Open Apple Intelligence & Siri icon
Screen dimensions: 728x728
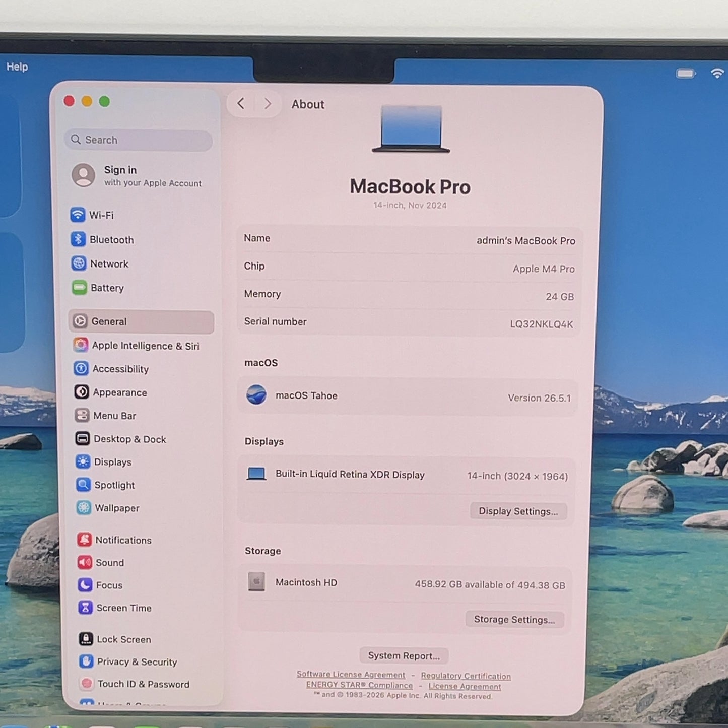[x=81, y=345]
